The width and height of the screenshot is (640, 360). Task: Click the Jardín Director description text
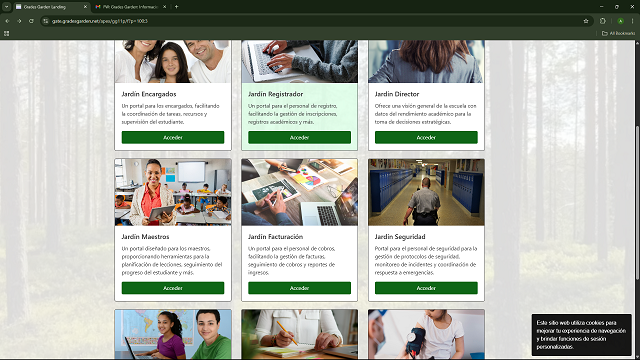click(425, 114)
